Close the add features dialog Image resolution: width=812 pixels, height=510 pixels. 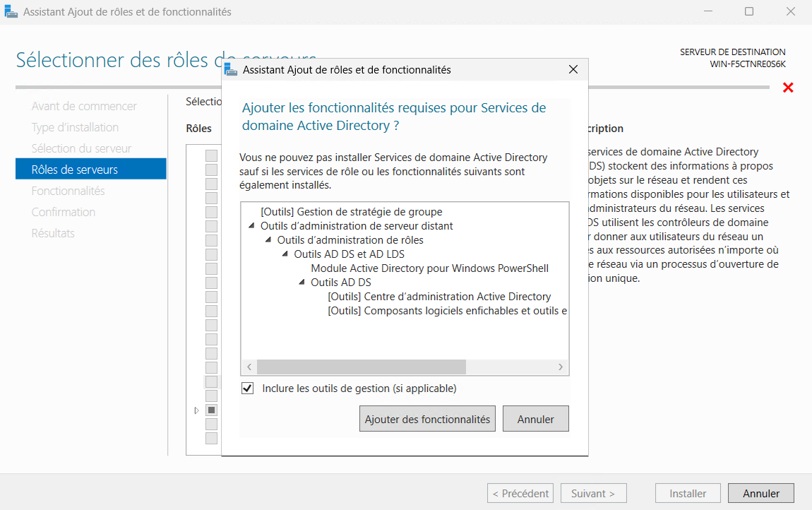[573, 70]
